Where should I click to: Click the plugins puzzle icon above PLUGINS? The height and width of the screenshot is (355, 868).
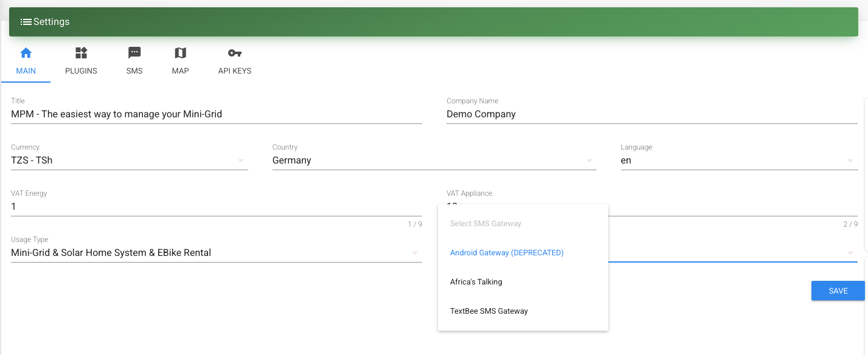coord(81,53)
